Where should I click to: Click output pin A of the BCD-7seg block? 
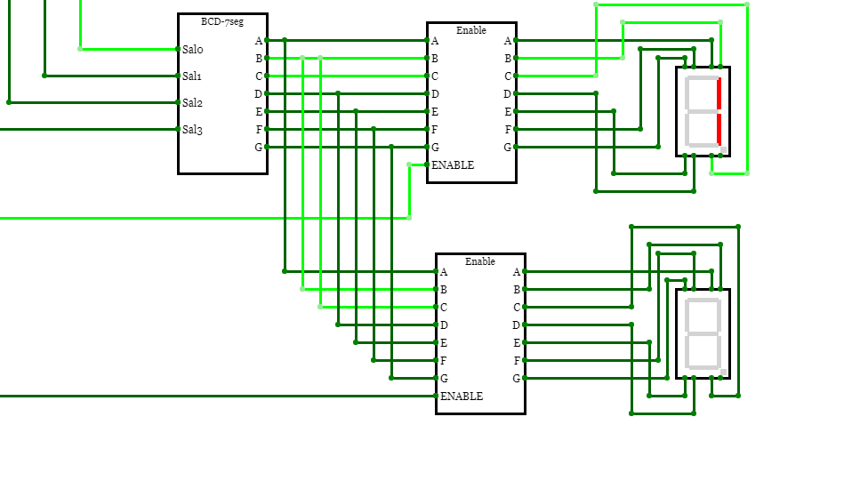[267, 40]
